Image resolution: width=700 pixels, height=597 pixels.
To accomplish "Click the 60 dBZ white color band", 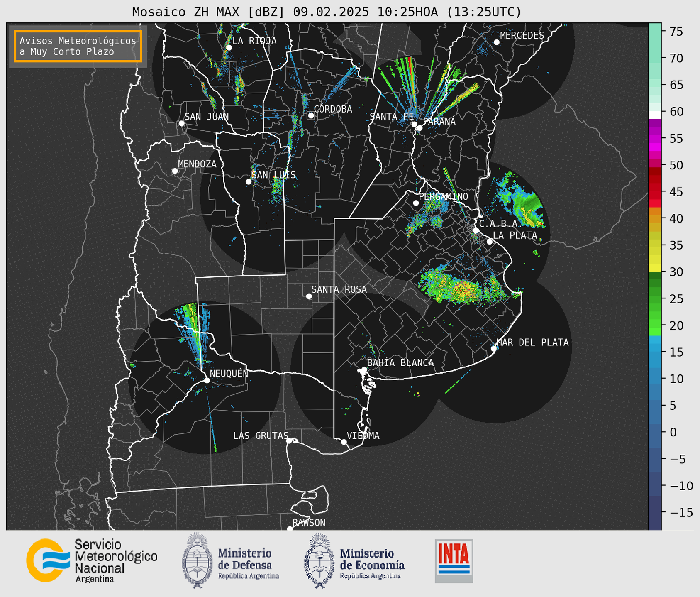I will click(x=655, y=115).
